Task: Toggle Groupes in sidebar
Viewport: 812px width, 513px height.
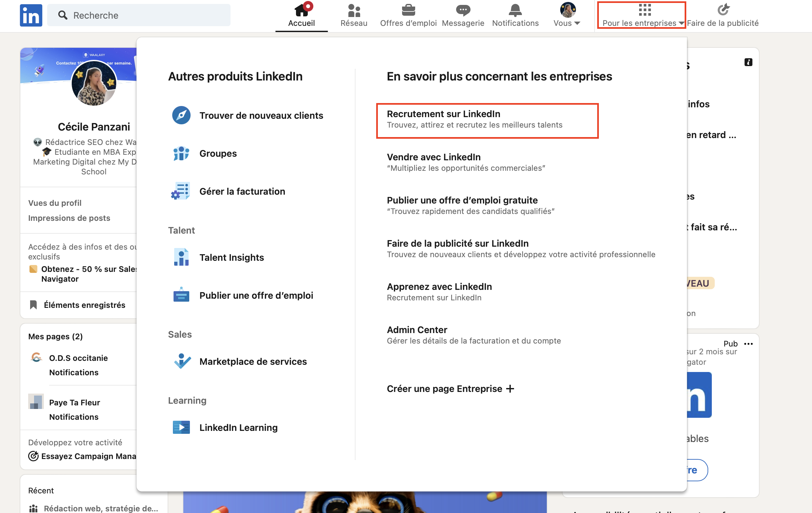Action: (218, 154)
